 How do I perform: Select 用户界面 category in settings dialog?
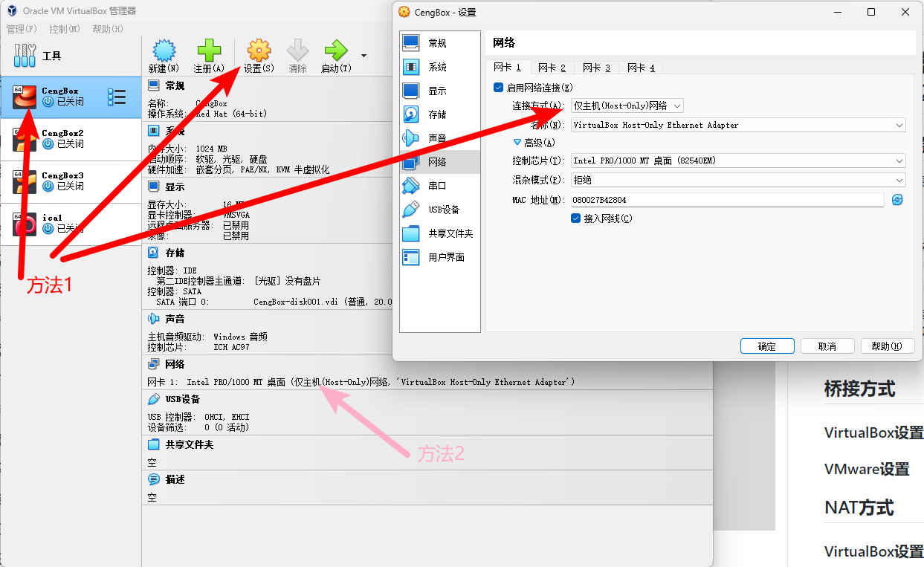pyautogui.click(x=440, y=257)
